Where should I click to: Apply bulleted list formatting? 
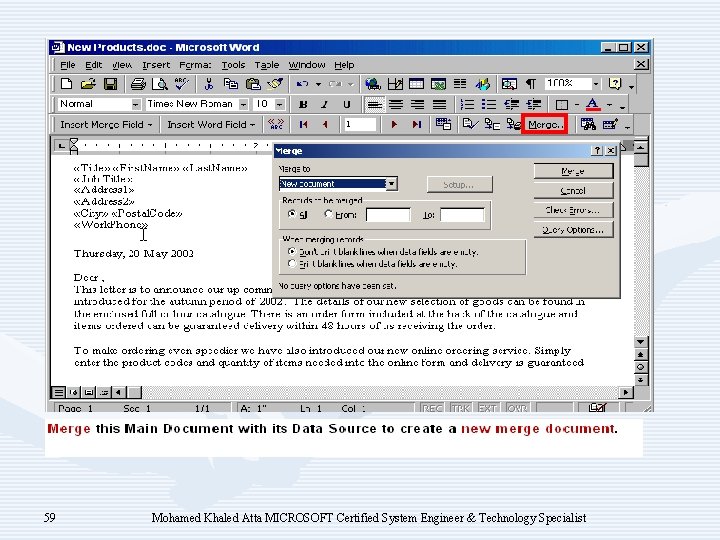[x=489, y=105]
